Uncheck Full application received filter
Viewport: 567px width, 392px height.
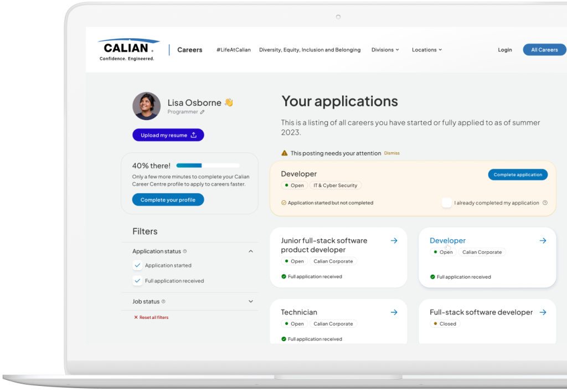coord(137,281)
